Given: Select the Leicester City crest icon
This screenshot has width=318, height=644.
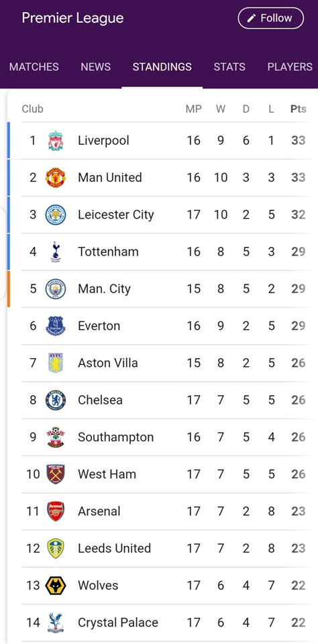Looking at the screenshot, I should click(x=56, y=215).
